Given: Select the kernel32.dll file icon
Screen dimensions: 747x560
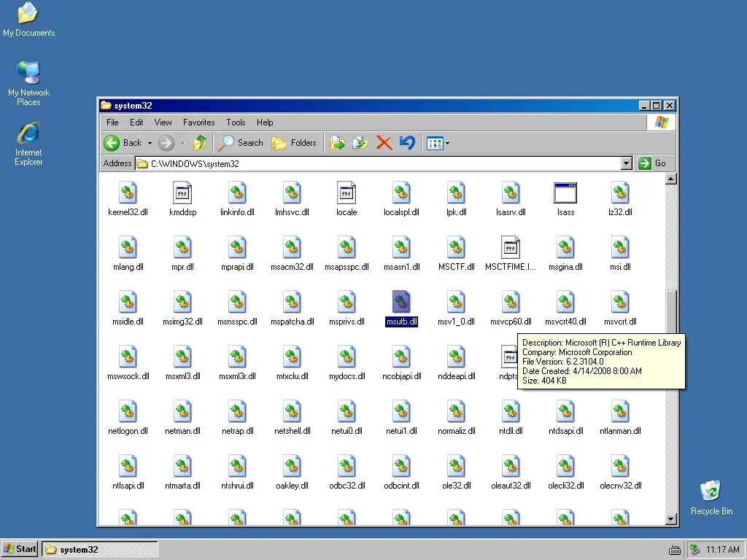Looking at the screenshot, I should point(128,192).
